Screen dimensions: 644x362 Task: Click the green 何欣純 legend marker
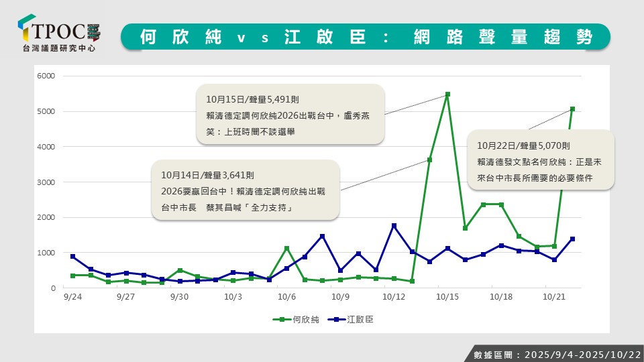click(x=282, y=320)
